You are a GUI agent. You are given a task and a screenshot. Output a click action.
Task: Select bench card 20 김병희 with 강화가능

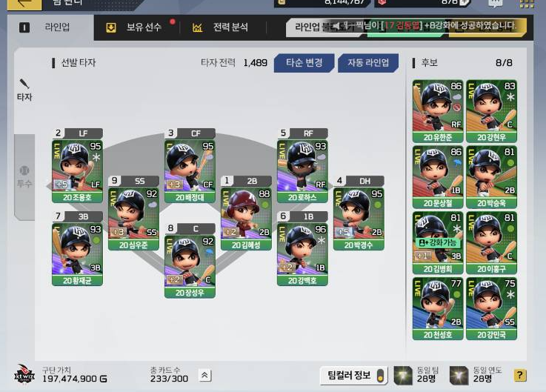(438, 242)
